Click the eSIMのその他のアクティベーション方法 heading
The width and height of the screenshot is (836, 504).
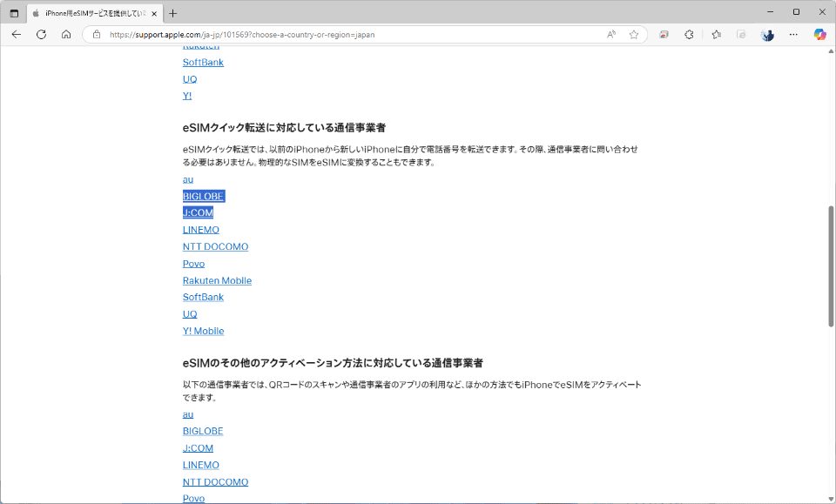tap(333, 363)
